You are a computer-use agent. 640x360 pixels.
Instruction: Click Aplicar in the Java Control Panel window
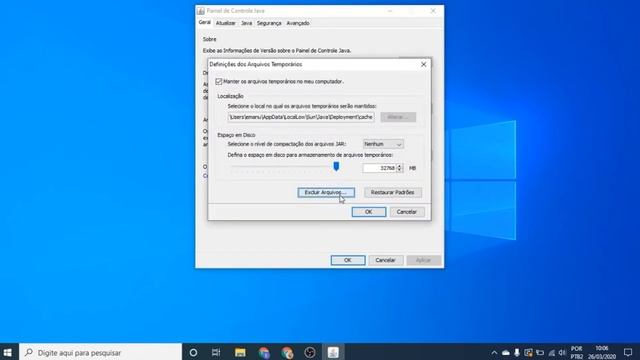423,260
